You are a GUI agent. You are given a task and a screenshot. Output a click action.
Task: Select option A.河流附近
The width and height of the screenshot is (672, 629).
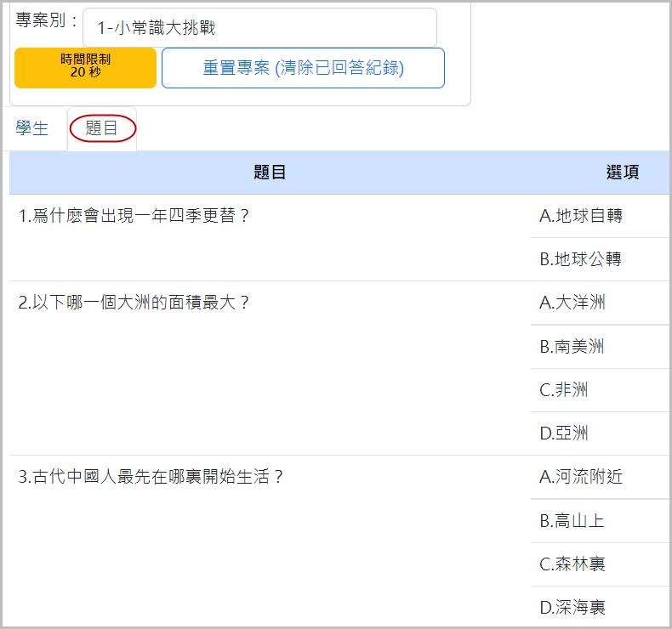click(x=581, y=477)
